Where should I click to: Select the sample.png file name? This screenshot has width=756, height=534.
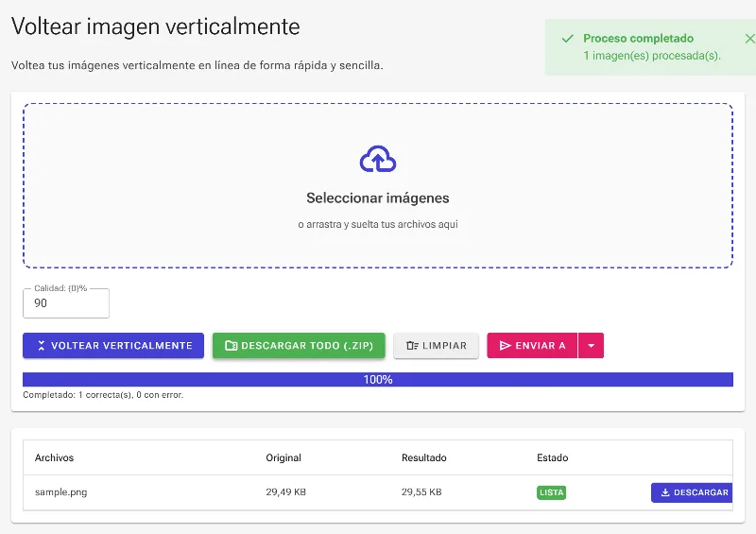click(x=60, y=492)
